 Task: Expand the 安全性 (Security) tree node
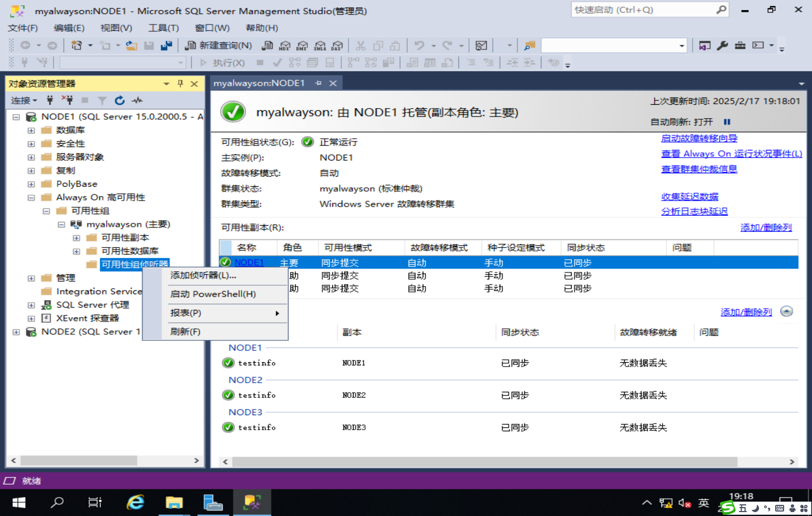pyautogui.click(x=31, y=144)
